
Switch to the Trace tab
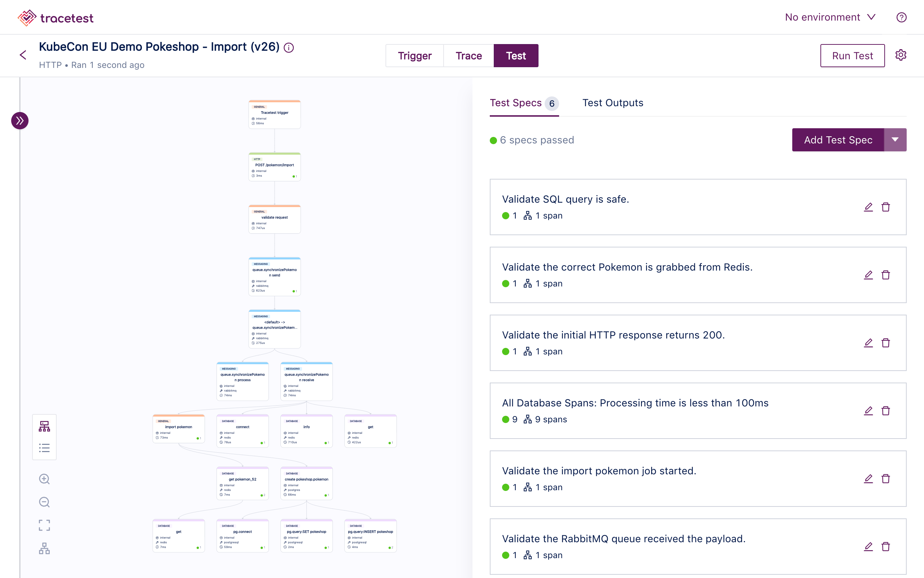(x=468, y=56)
